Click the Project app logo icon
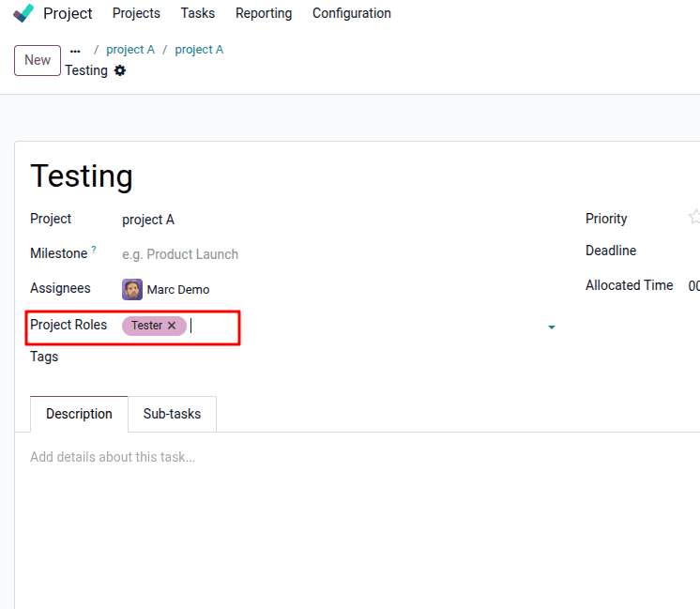The height and width of the screenshot is (609, 700). (x=23, y=13)
